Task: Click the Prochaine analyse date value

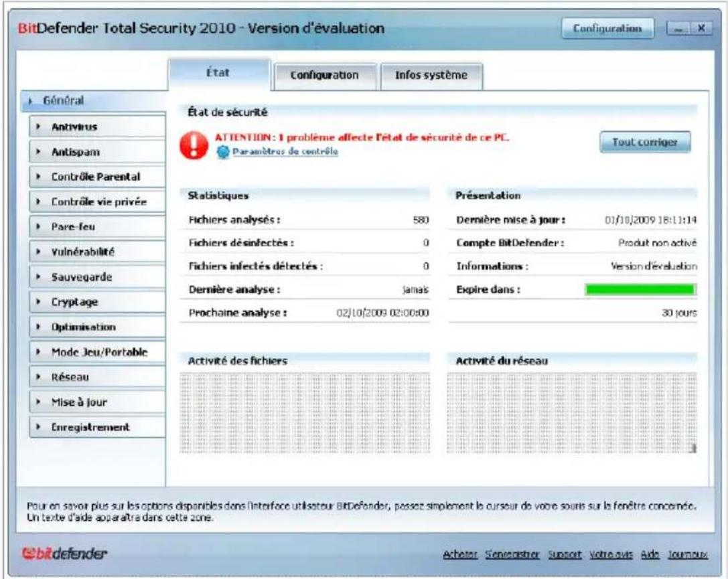Action: [382, 313]
